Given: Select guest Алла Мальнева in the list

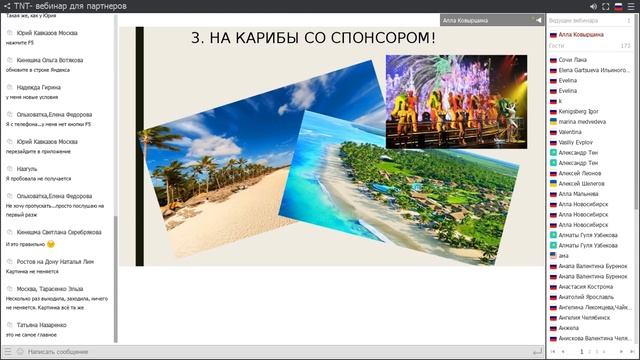Looking at the screenshot, I should tap(578, 194).
